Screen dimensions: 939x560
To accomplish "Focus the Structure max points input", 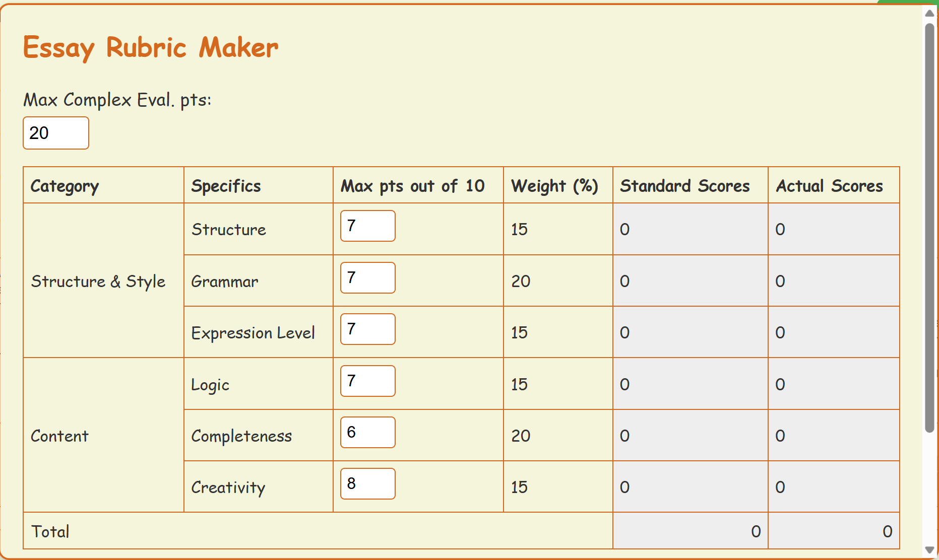I will click(368, 226).
